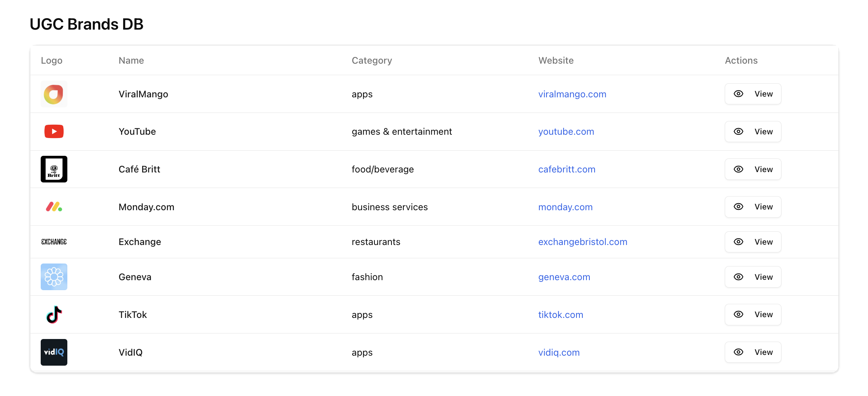Click the Exchange wordmark logo
This screenshot has width=868, height=396.
click(54, 242)
